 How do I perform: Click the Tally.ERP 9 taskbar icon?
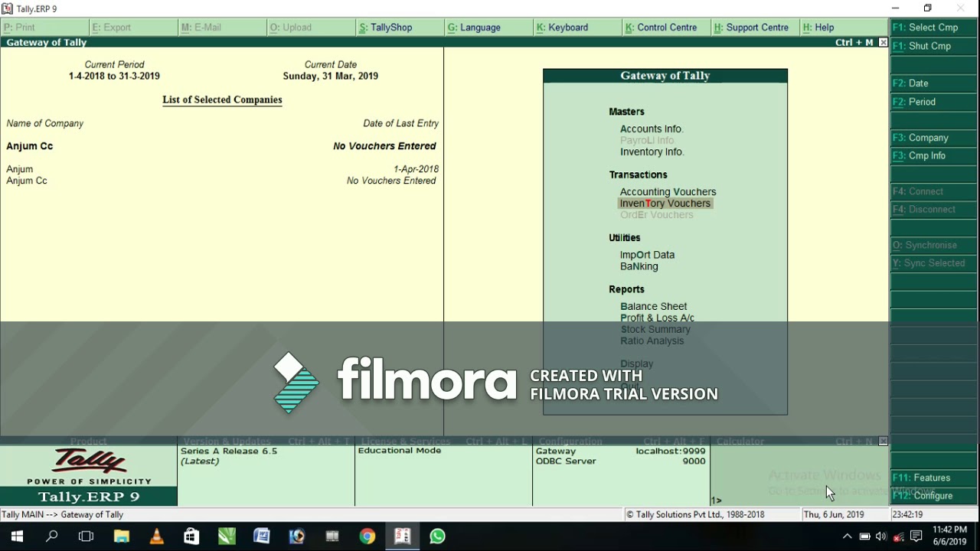coord(403,536)
